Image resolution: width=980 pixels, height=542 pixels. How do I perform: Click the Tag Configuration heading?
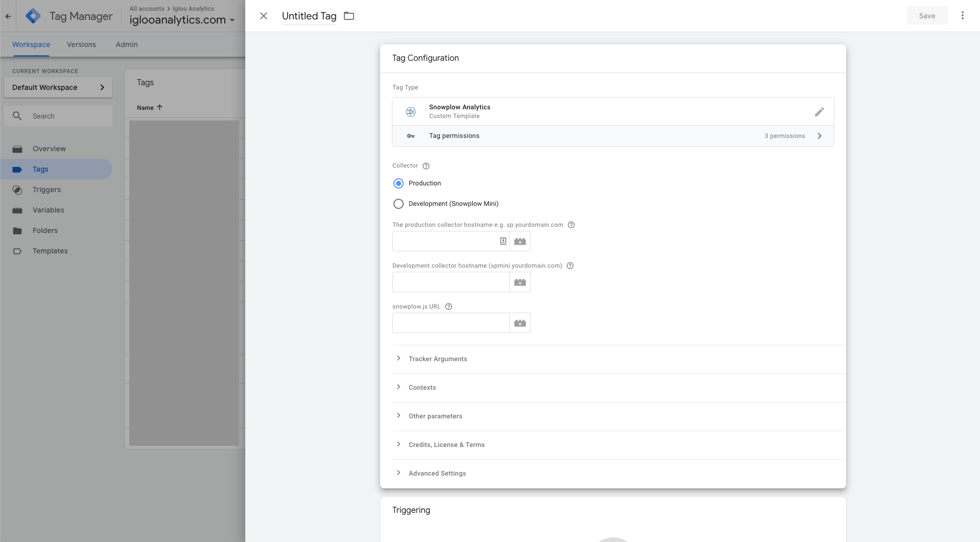426,58
